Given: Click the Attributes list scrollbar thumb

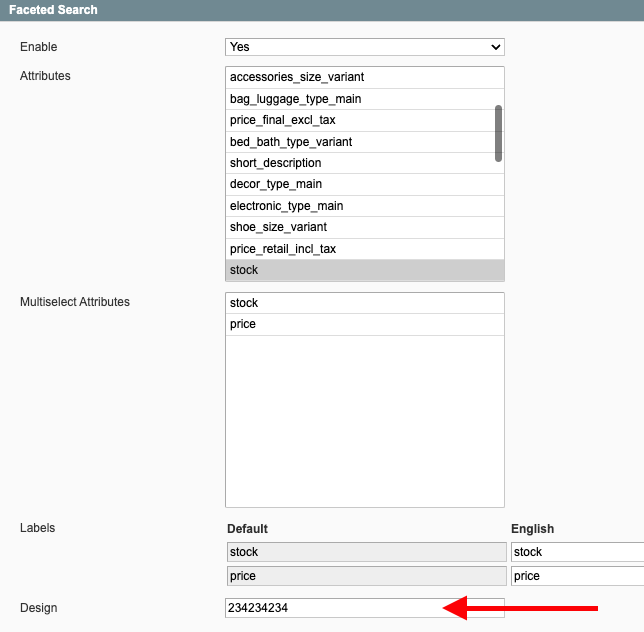Looking at the screenshot, I should pyautogui.click(x=499, y=133).
